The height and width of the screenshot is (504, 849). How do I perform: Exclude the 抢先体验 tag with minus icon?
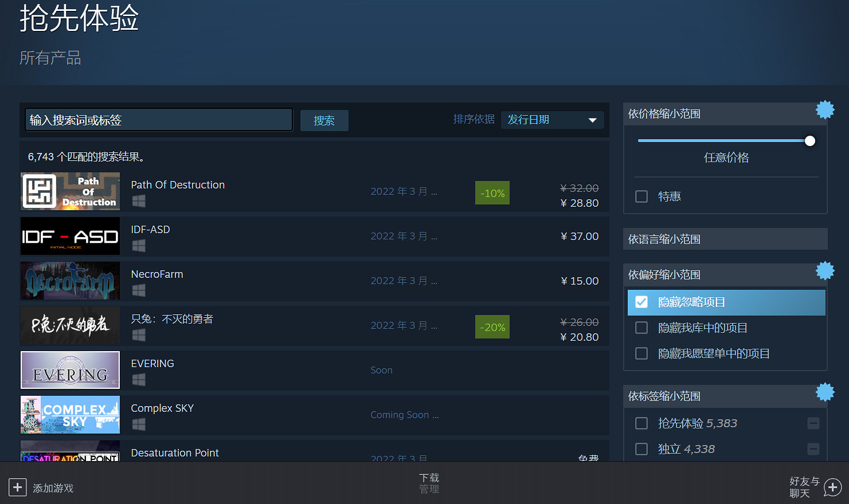tap(813, 423)
